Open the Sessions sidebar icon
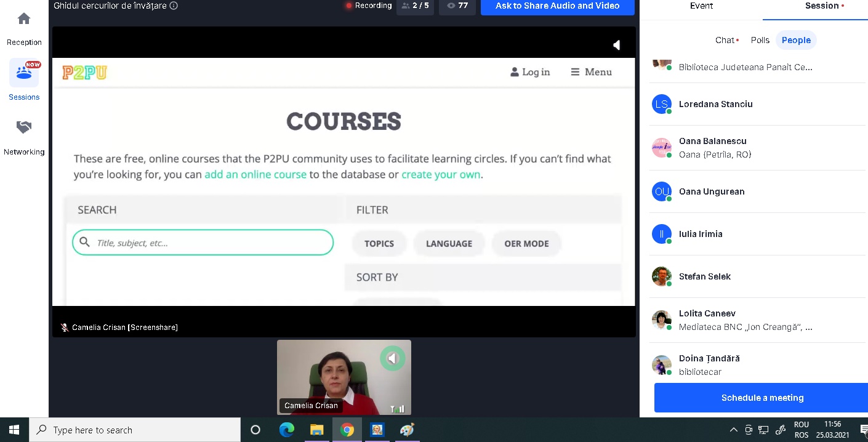This screenshot has height=442, width=868. 24,73
